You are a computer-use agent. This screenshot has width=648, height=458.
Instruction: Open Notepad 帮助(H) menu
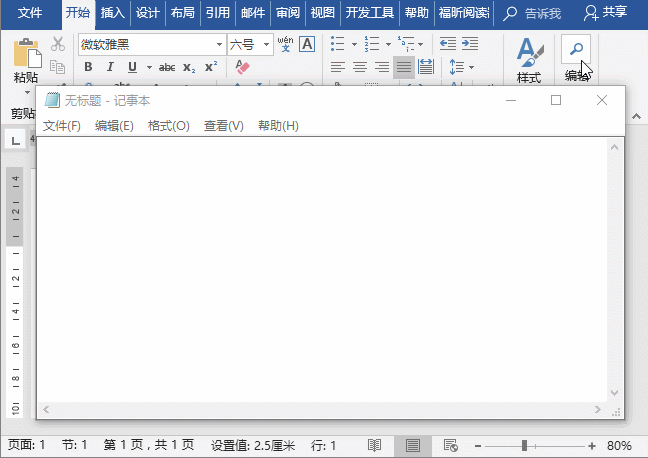[278, 126]
